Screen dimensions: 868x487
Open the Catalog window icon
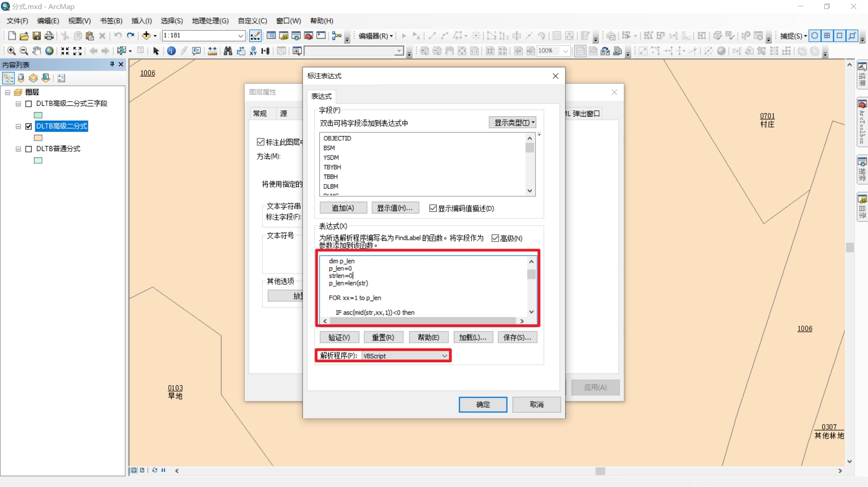[x=283, y=36]
